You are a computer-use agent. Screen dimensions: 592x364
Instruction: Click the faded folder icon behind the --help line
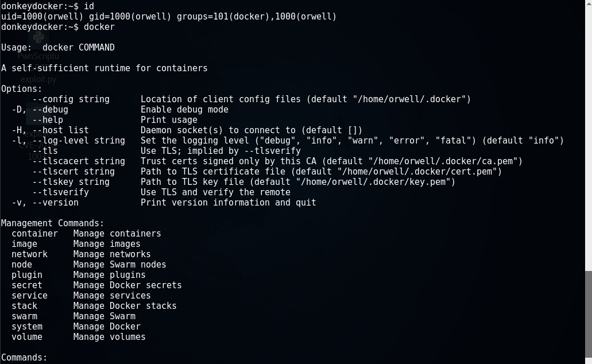38,114
